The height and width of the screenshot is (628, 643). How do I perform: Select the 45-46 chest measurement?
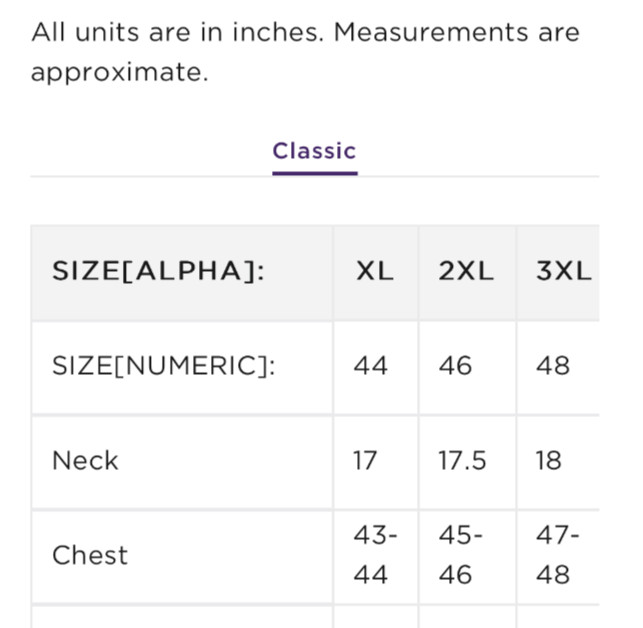click(460, 555)
